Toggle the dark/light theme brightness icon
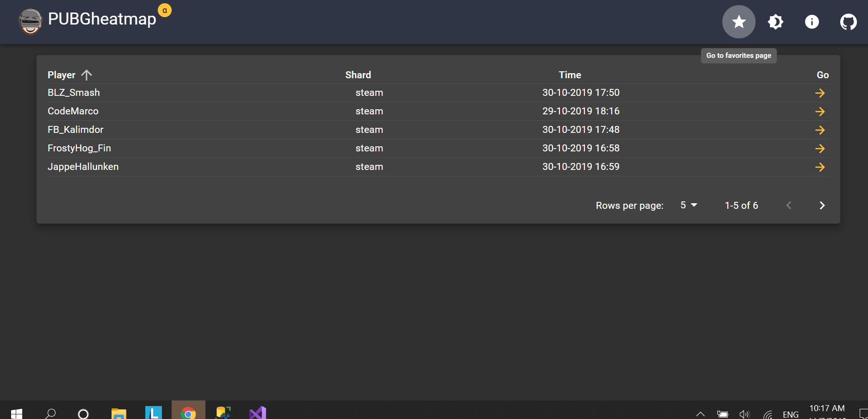This screenshot has height=419, width=868. (x=775, y=22)
